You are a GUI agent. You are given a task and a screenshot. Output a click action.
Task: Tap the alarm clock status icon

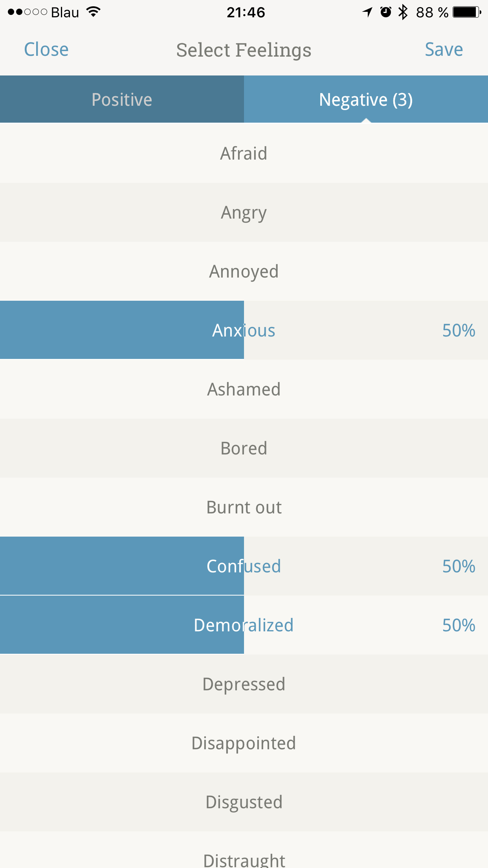coord(386,12)
